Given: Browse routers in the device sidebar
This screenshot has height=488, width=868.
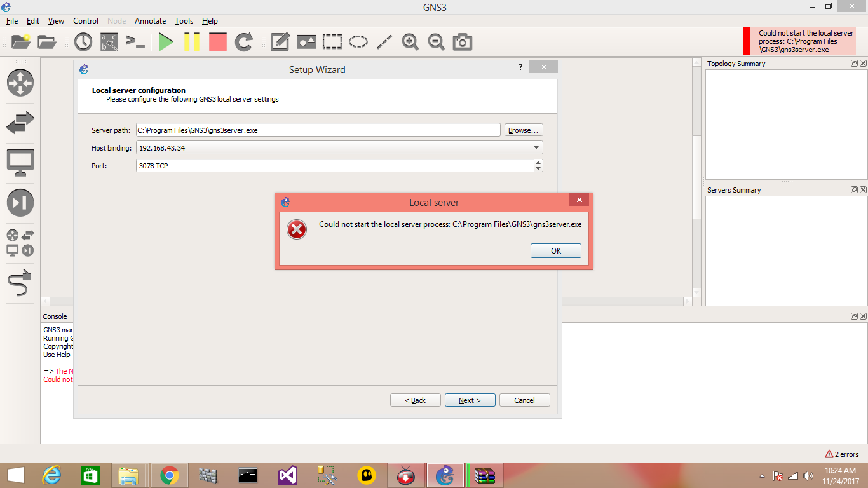Looking at the screenshot, I should tap(20, 83).
